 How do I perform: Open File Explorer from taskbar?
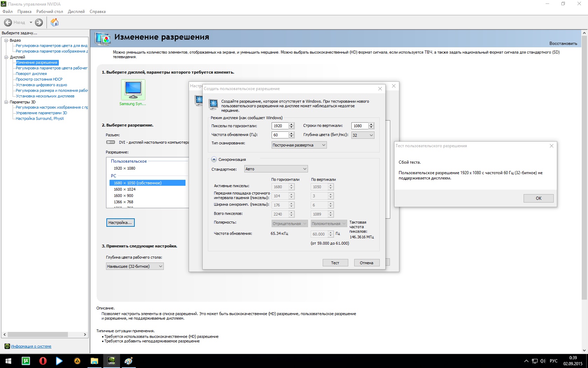pos(94,361)
